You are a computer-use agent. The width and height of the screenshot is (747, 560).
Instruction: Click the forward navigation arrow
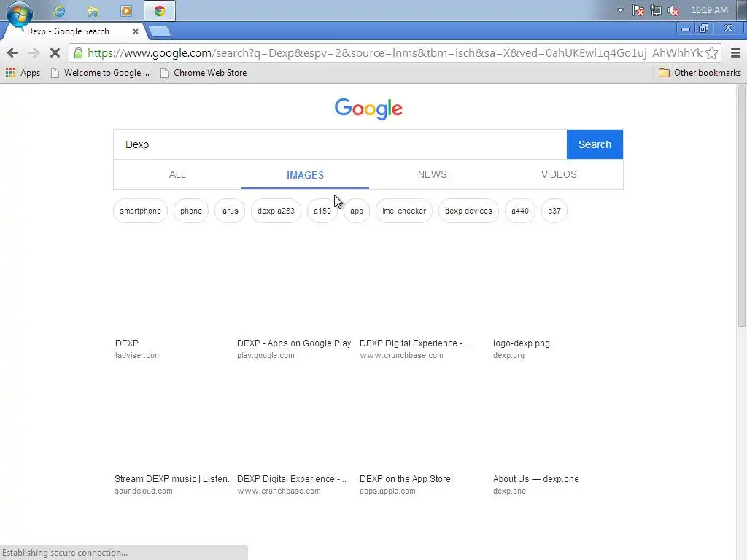(x=34, y=52)
